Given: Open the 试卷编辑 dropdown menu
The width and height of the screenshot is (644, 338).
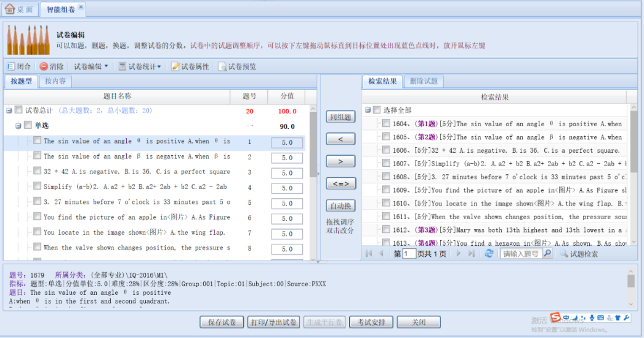Looking at the screenshot, I should tap(91, 66).
